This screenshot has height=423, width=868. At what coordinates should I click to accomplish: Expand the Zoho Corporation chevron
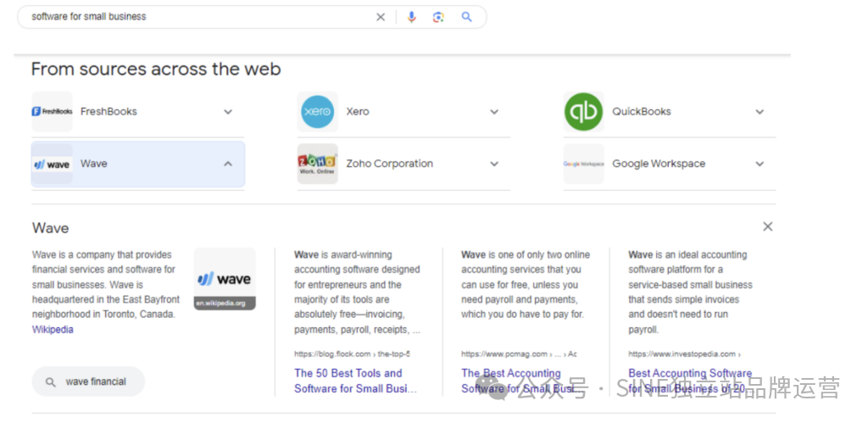point(494,164)
